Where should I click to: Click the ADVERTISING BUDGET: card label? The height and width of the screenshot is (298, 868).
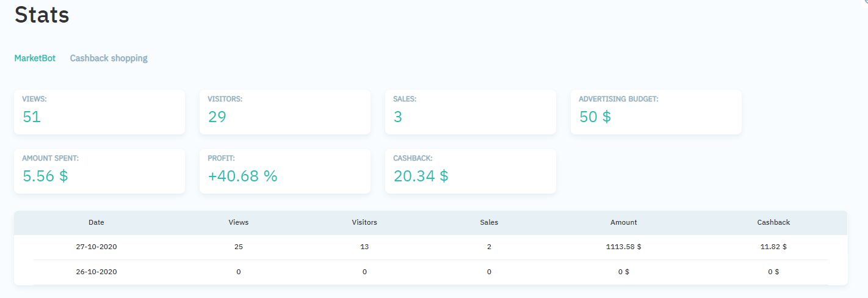pos(619,99)
